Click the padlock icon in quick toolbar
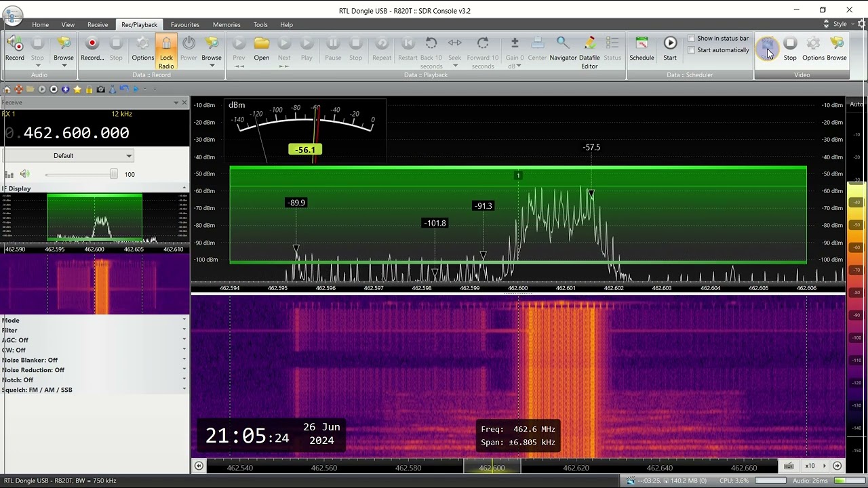This screenshot has height=488, width=868. click(x=89, y=89)
